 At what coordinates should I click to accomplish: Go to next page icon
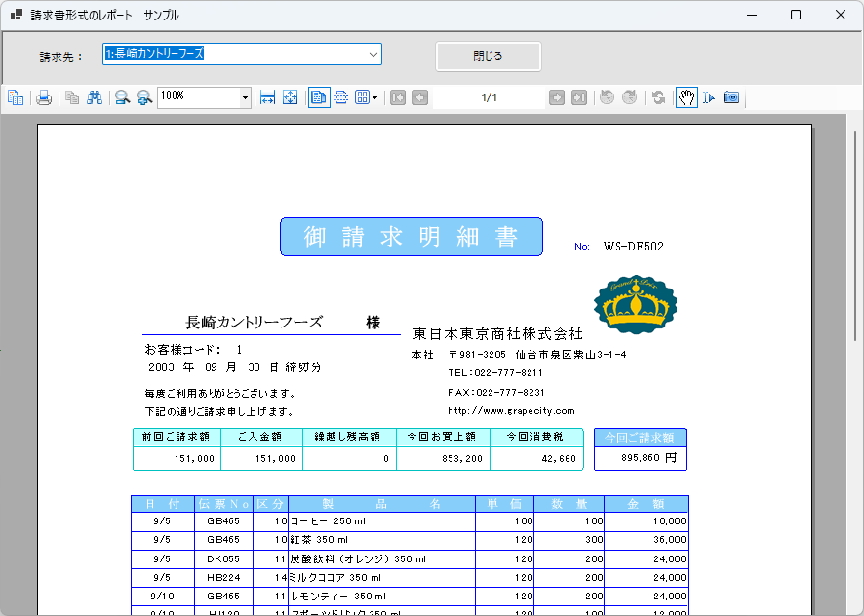point(557,97)
